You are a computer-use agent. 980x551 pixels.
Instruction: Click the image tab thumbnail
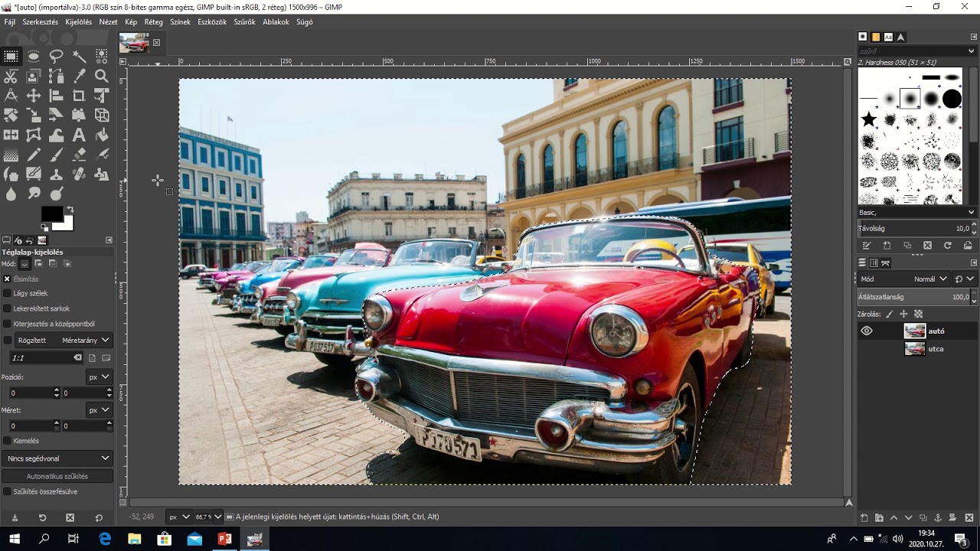point(134,43)
